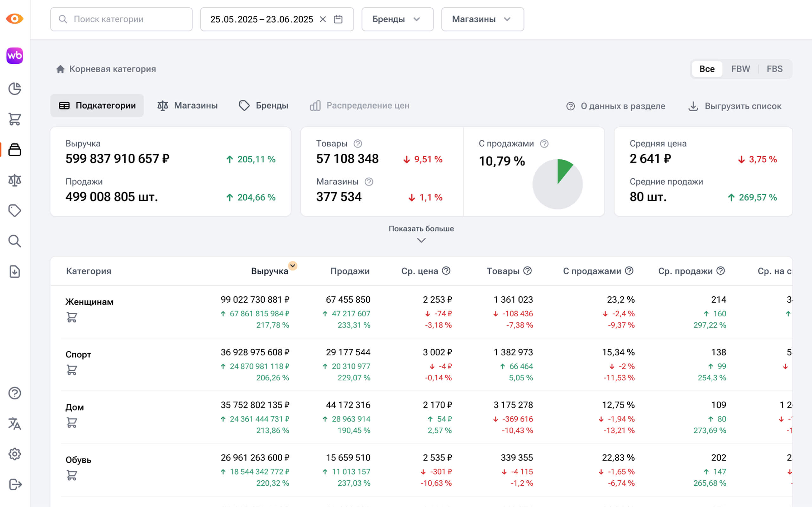Open the shopping cart sidebar icon
Image resolution: width=812 pixels, height=507 pixels.
coord(14,119)
